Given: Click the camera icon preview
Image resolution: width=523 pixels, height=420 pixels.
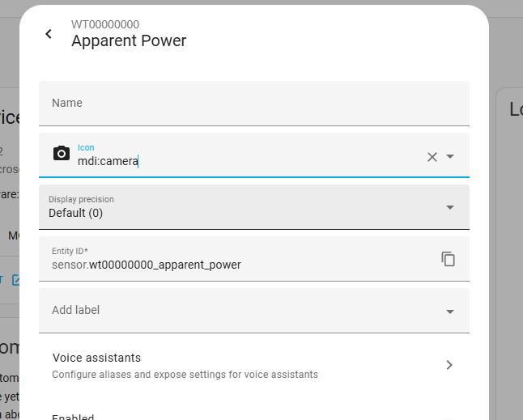Looking at the screenshot, I should pyautogui.click(x=62, y=154).
